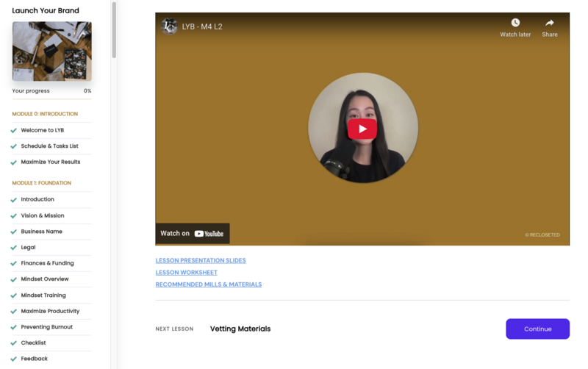This screenshot has width=588, height=369.
Task: Click the checkmark beside Vision & Mission
Action: 14,216
